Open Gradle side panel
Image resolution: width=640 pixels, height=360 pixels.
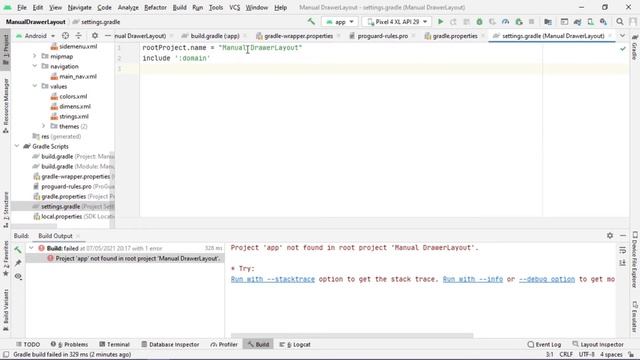[635, 47]
